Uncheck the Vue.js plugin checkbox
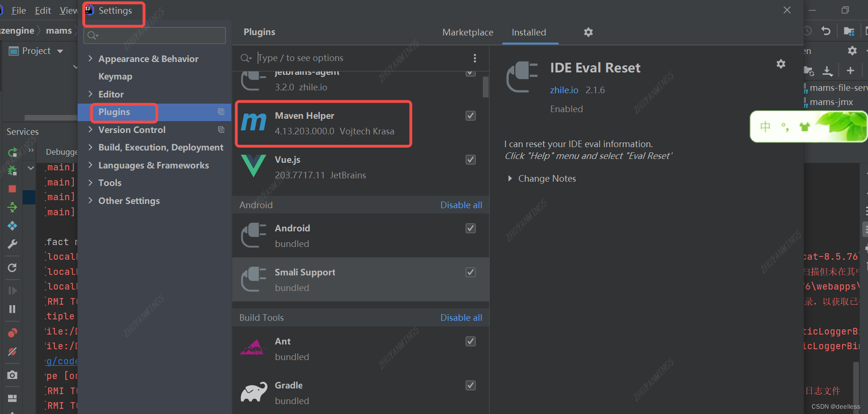The width and height of the screenshot is (868, 414). pos(471,160)
